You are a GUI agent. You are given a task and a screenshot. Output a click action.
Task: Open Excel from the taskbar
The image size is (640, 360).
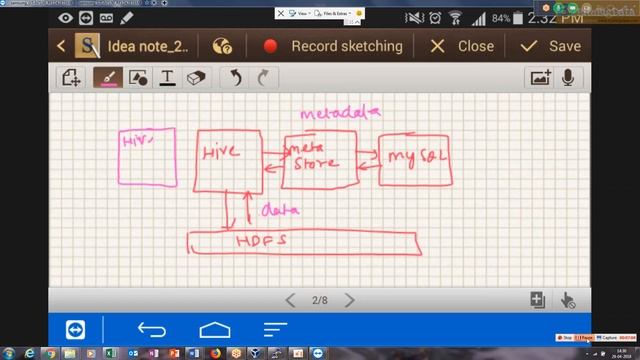tap(111, 353)
